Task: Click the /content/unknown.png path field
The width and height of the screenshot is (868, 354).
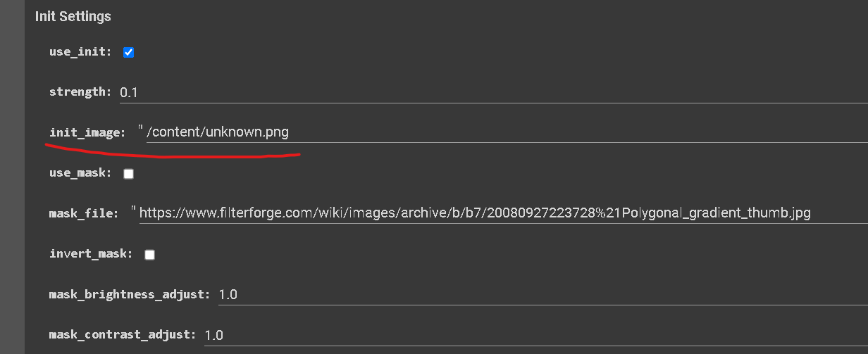Action: point(507,132)
